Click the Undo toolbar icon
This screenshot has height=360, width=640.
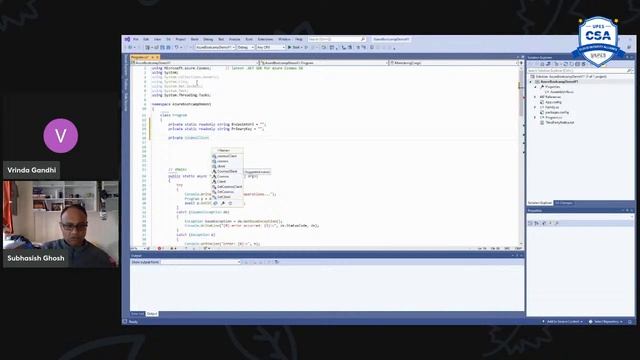coord(177,47)
